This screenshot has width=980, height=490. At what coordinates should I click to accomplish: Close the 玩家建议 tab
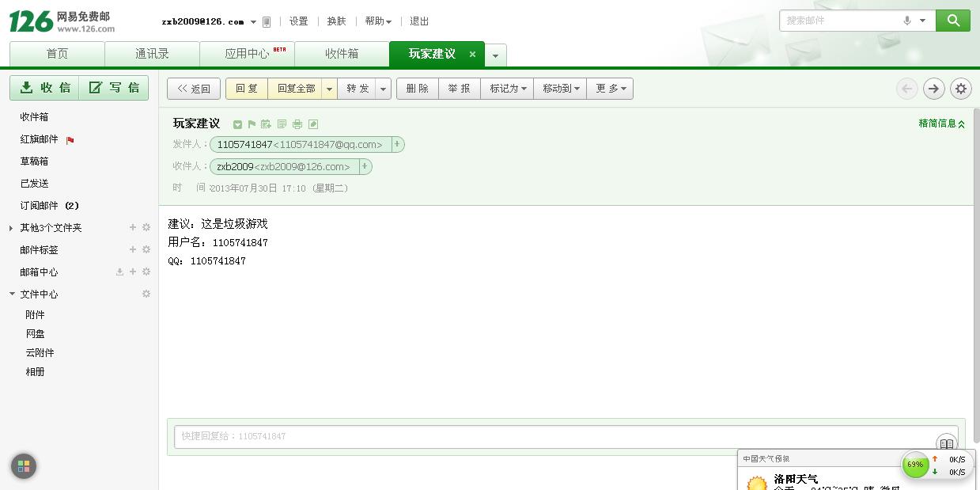(472, 55)
